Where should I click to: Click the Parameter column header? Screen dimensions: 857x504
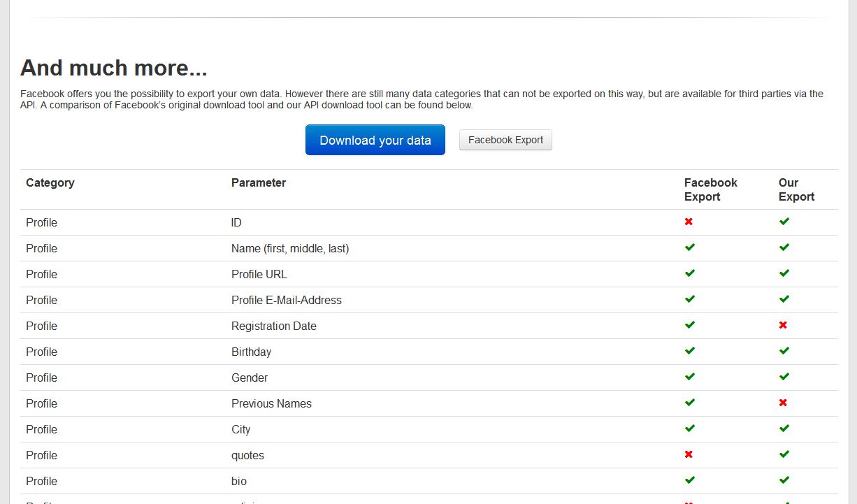pyautogui.click(x=259, y=182)
